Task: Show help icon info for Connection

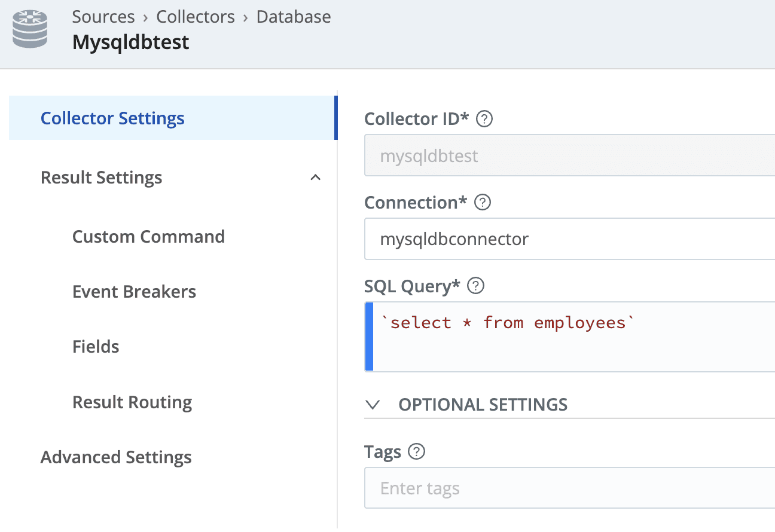Action: pyautogui.click(x=482, y=203)
